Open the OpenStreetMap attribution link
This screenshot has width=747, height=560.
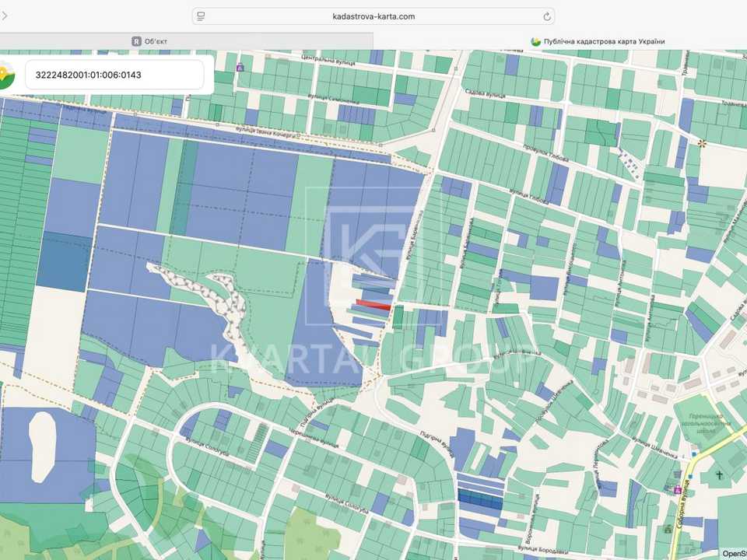[x=734, y=553]
